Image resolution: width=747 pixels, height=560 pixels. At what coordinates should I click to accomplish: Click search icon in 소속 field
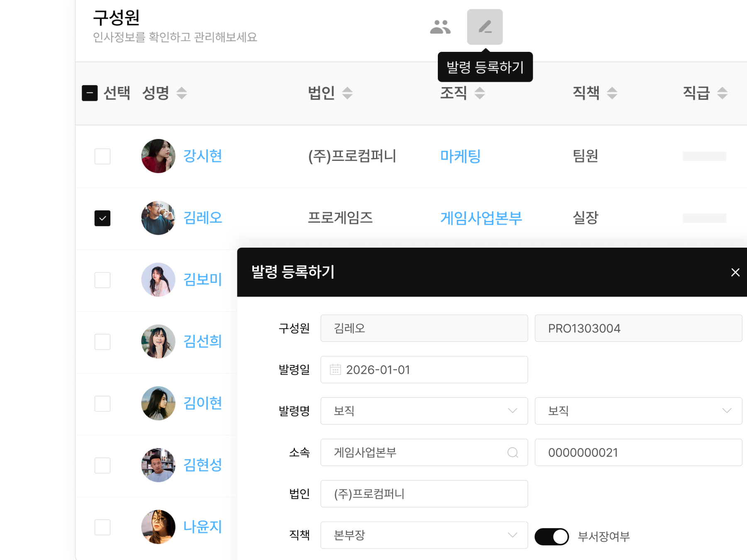point(513,453)
